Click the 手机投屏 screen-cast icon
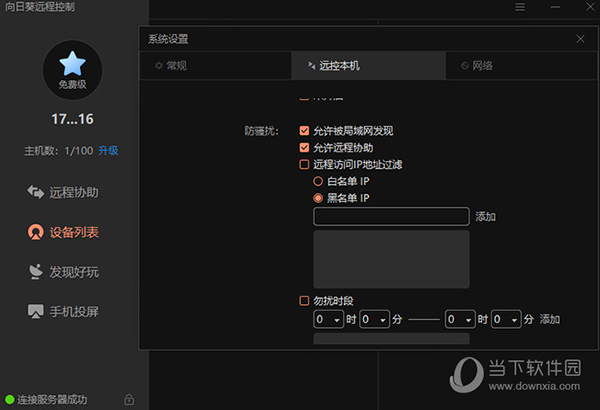 pos(36,311)
